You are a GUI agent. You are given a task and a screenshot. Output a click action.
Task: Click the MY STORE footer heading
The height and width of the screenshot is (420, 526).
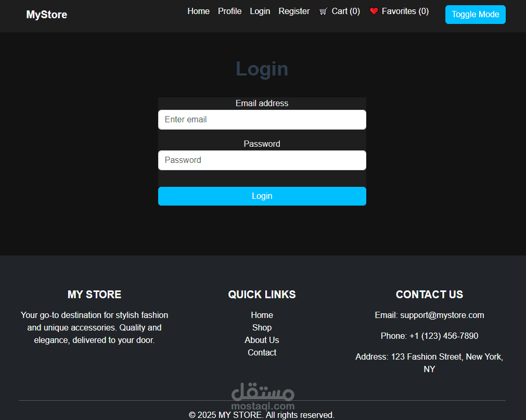(94, 294)
